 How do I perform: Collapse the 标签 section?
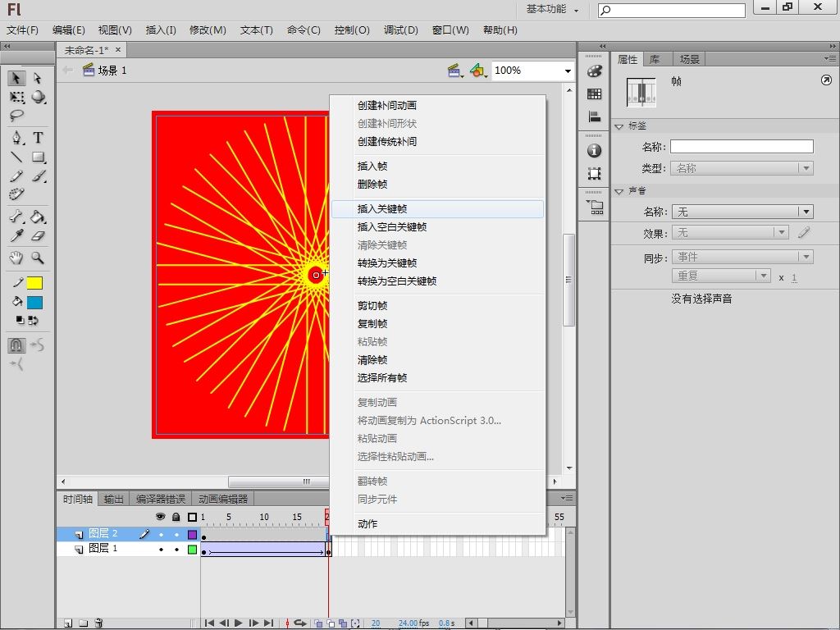click(619, 126)
